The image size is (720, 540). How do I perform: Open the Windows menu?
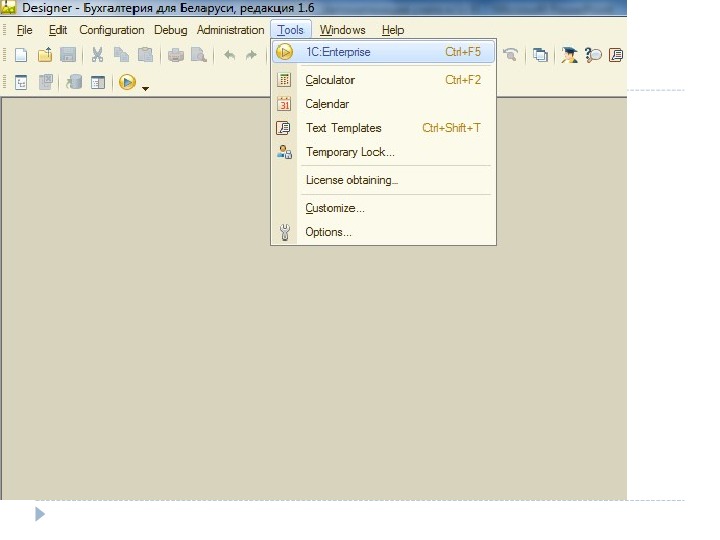click(x=343, y=30)
